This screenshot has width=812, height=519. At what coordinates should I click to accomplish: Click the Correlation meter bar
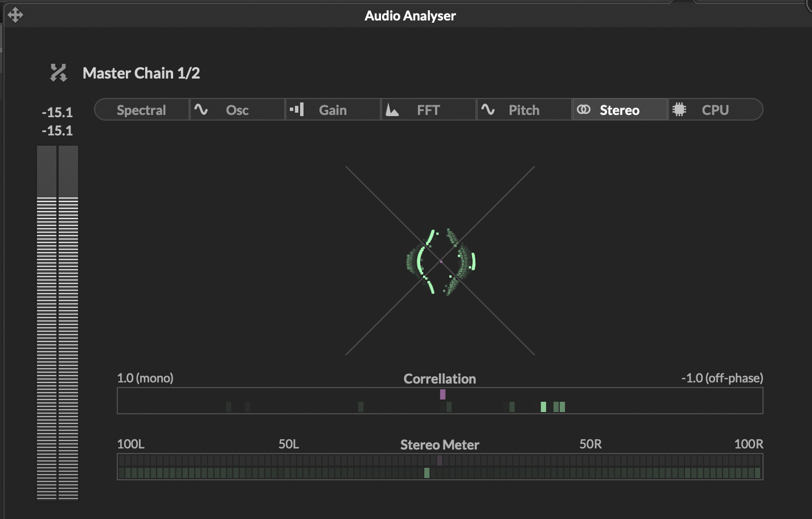(x=440, y=400)
